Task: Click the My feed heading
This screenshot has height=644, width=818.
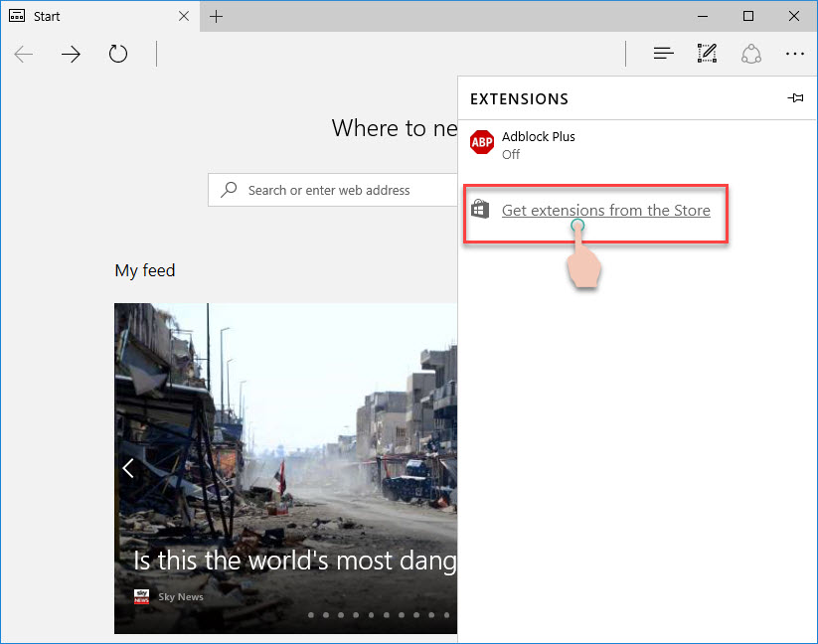Action: click(x=145, y=270)
